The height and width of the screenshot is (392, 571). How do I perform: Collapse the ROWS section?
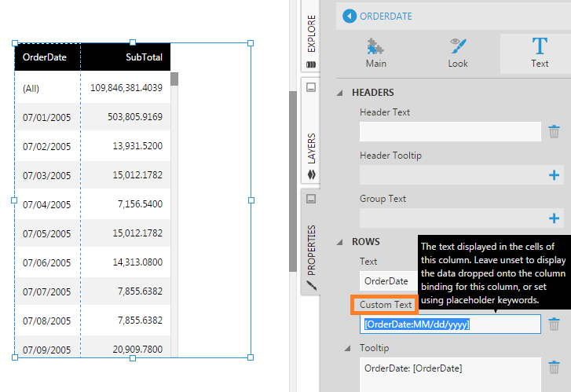(x=340, y=242)
